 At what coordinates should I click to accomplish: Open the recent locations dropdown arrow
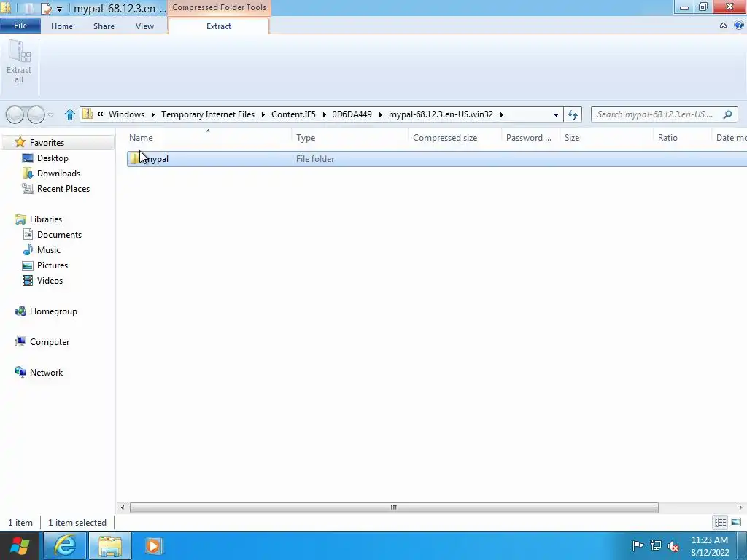50,114
